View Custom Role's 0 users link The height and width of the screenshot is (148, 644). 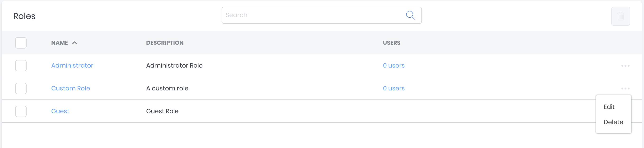pos(393,88)
